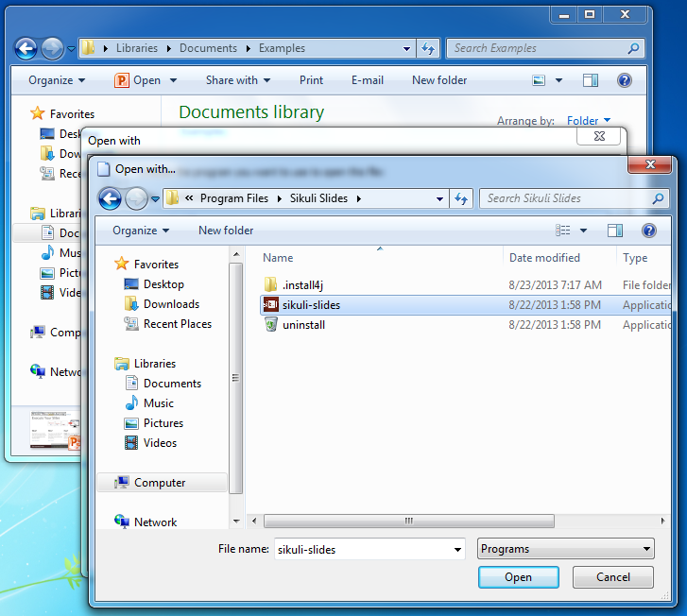The width and height of the screenshot is (687, 616).
Task: Open the recent pages arrow in the dialog
Action: coord(155,199)
